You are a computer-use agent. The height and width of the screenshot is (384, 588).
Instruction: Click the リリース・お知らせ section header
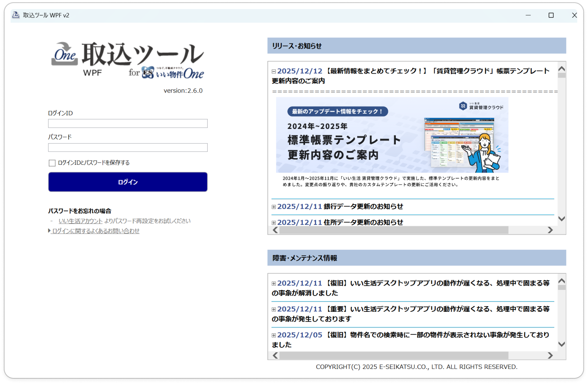coord(417,46)
